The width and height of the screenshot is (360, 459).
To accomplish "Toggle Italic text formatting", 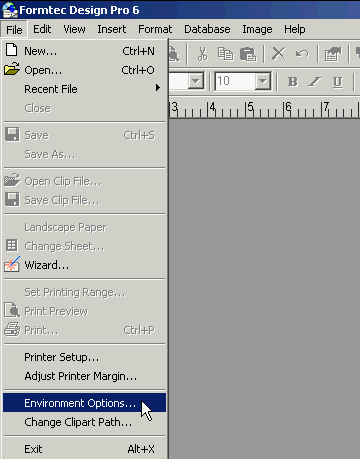I will pyautogui.click(x=315, y=82).
